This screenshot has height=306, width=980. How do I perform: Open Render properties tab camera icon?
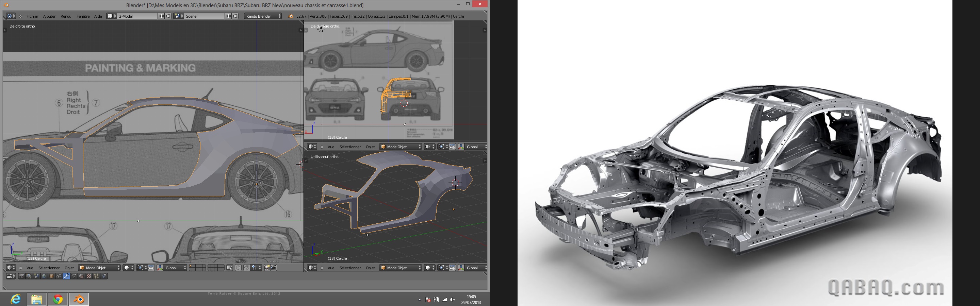click(22, 276)
